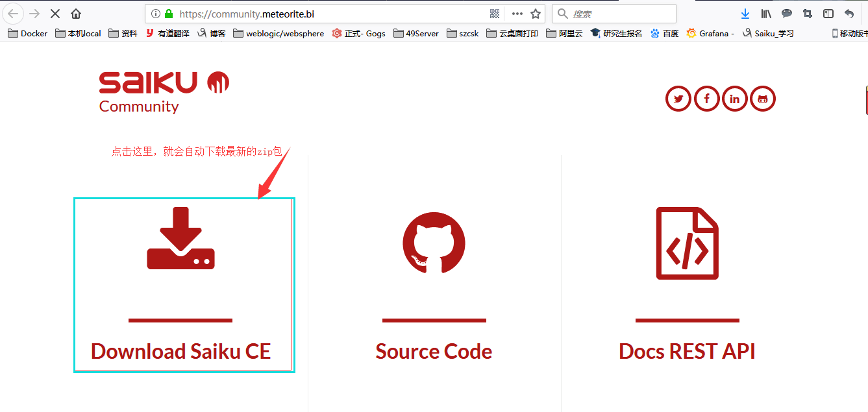Viewport: 868px width, 412px height.
Task: Bookmark this page with the star icon
Action: tap(536, 14)
